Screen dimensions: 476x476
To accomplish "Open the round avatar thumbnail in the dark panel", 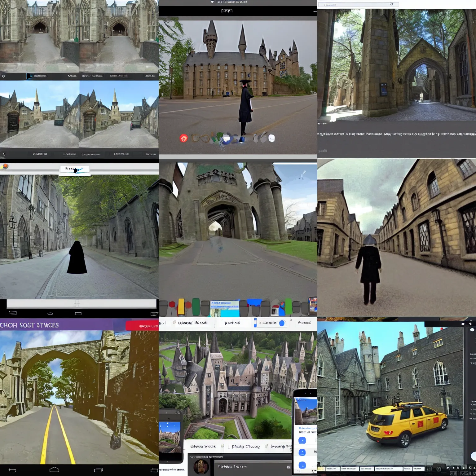I will pyautogui.click(x=201, y=467).
